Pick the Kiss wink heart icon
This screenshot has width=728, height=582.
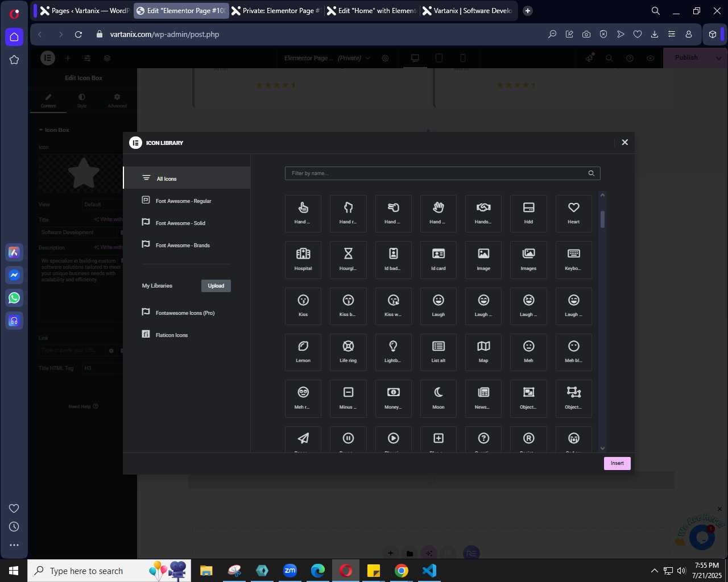coord(393,306)
